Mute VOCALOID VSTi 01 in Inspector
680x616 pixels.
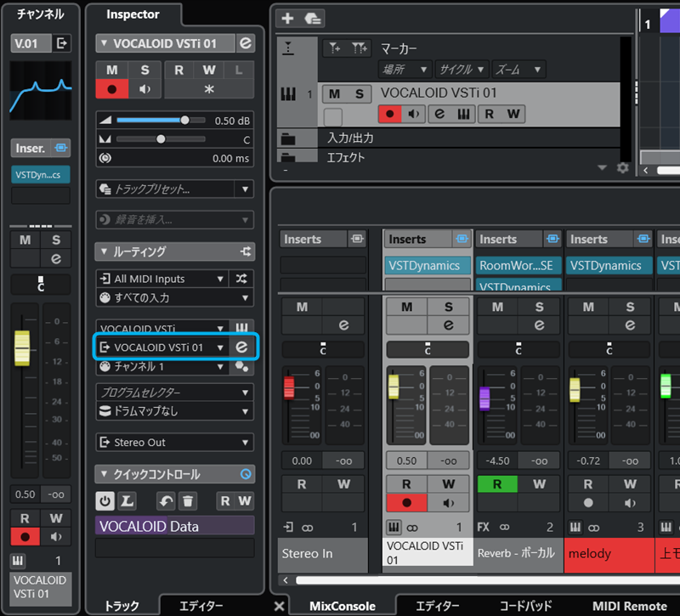point(112,70)
